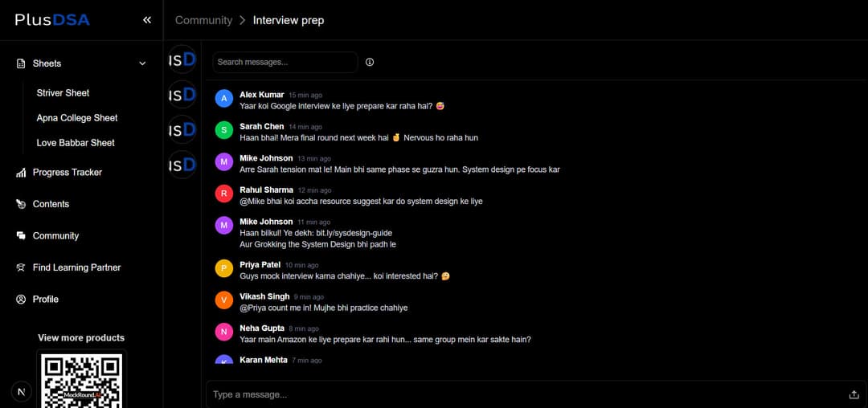Open Find Learning Partner page
Screen dimensions: 868x408
(76, 267)
